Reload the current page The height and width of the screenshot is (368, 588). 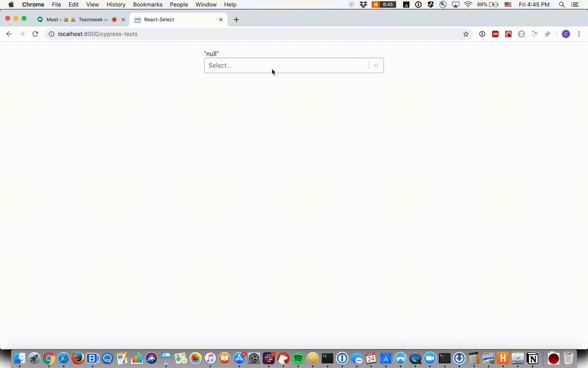tap(35, 34)
